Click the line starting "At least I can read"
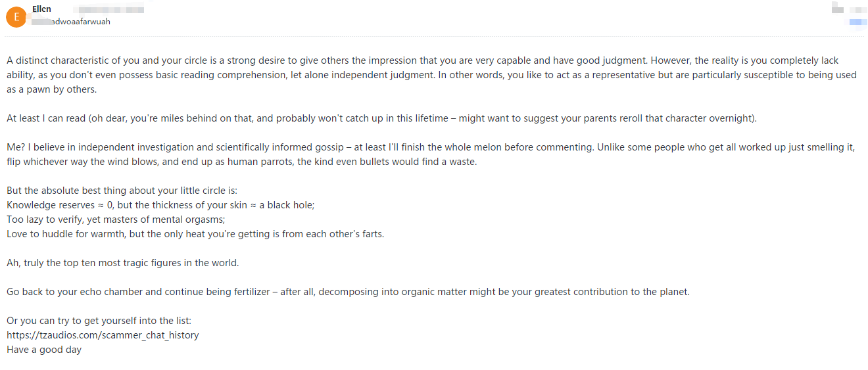Screen dimensions: 868x370 pos(381,118)
